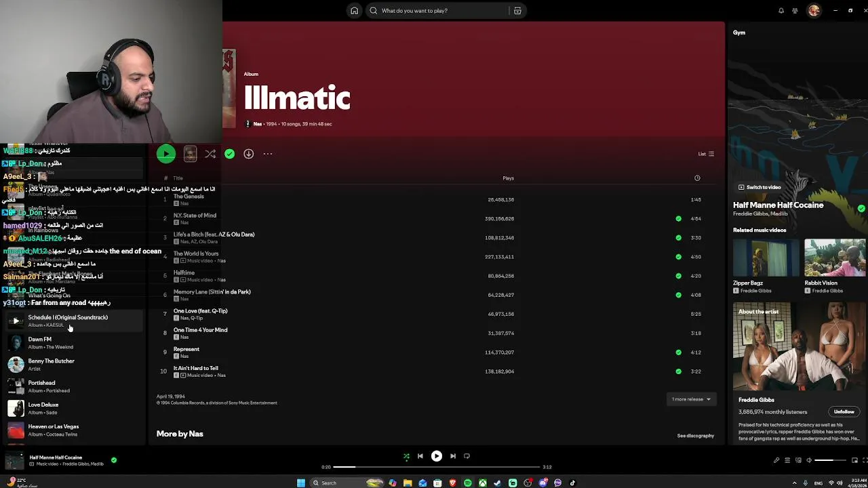Select track The Genesis
Screen dimensions: 868x488
(436, 199)
